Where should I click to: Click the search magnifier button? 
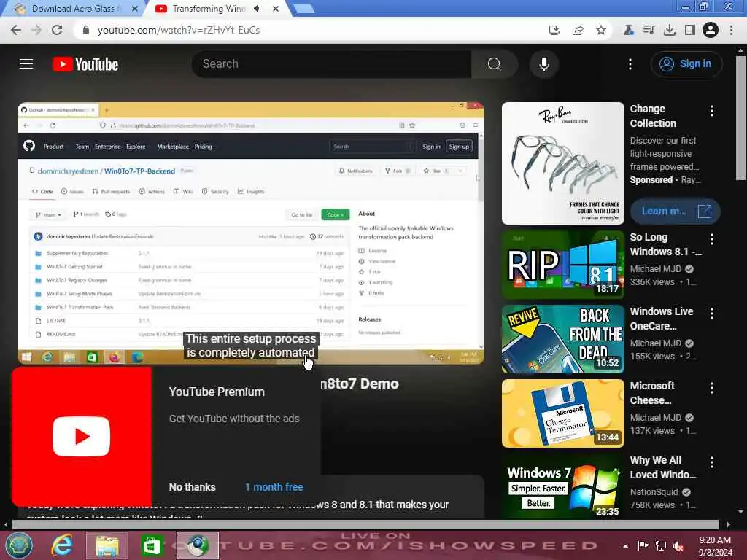pyautogui.click(x=495, y=64)
